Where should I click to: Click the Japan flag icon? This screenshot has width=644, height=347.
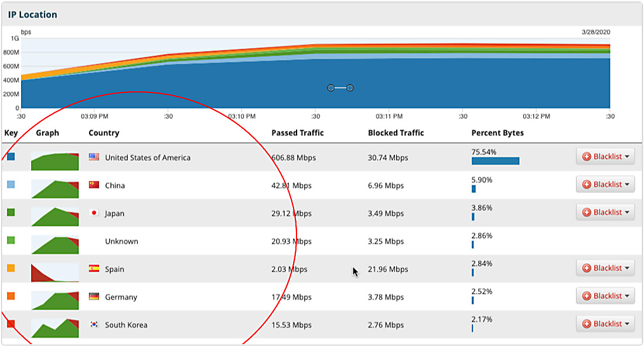(94, 213)
